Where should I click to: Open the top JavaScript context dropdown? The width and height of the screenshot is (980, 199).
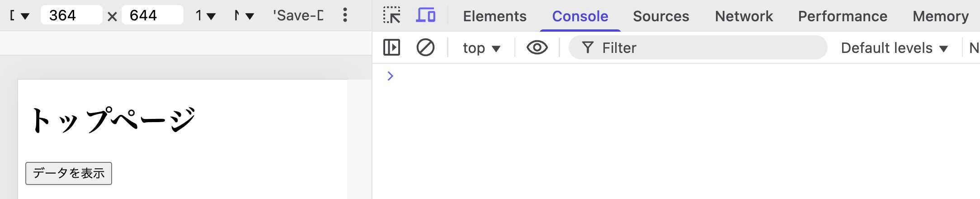[481, 48]
